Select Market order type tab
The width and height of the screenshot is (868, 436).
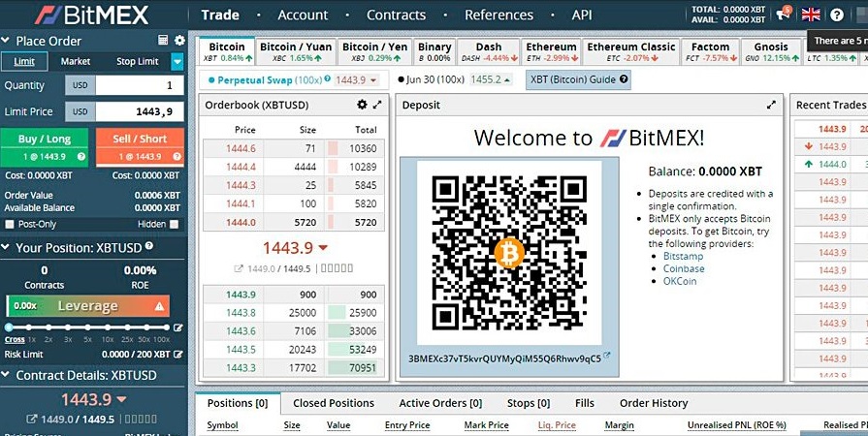point(76,61)
